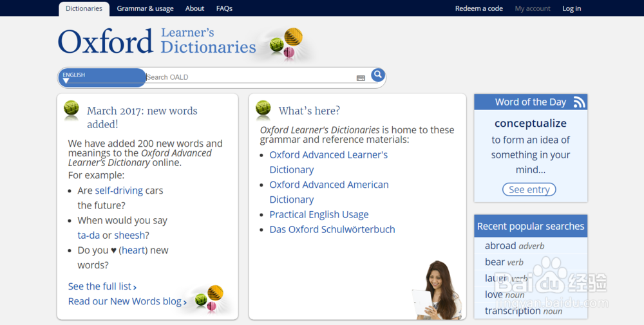Open the transcription noun popular search
Viewport: 644px width, 325px height.
(x=523, y=311)
